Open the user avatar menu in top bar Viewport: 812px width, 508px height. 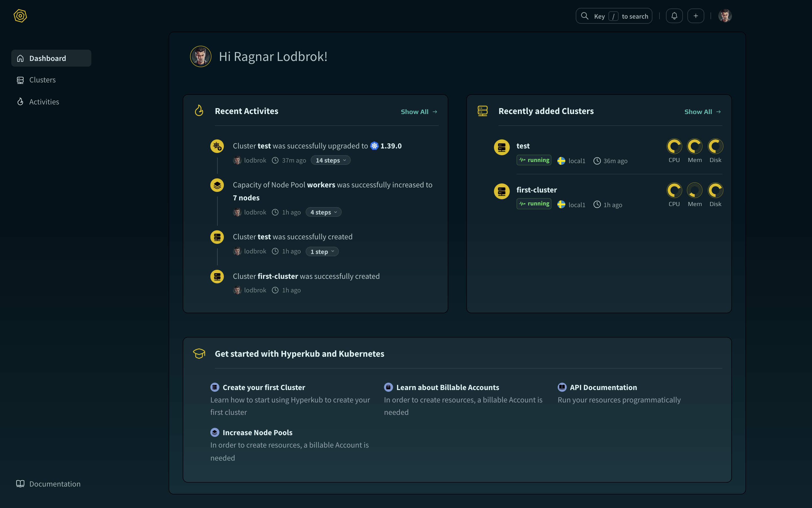pyautogui.click(x=725, y=16)
